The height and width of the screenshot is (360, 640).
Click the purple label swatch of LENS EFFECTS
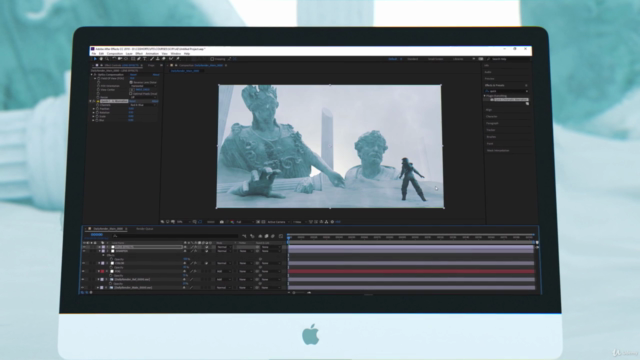click(103, 247)
